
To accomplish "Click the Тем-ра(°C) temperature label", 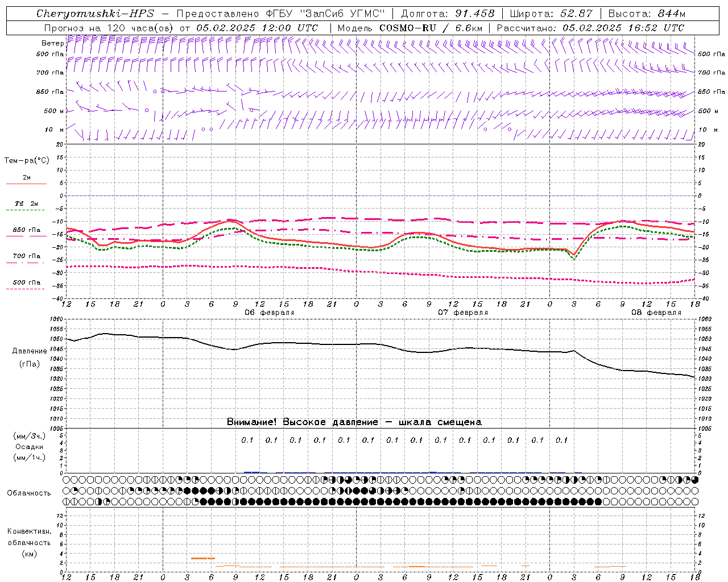I will point(27,160).
